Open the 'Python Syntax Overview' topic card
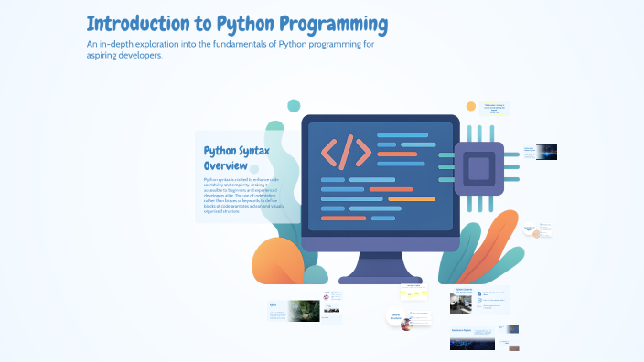644x362 pixels. 248,177
